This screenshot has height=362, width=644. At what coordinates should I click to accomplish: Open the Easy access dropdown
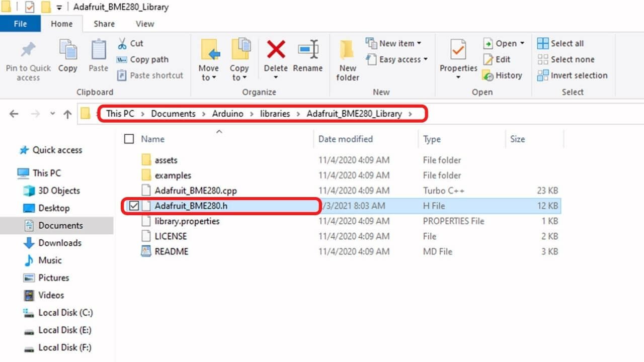[x=425, y=59]
